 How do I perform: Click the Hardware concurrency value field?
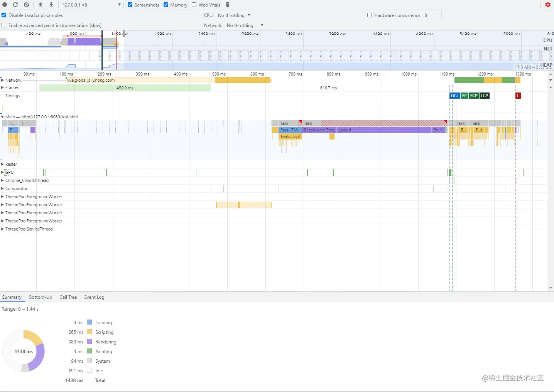point(432,15)
